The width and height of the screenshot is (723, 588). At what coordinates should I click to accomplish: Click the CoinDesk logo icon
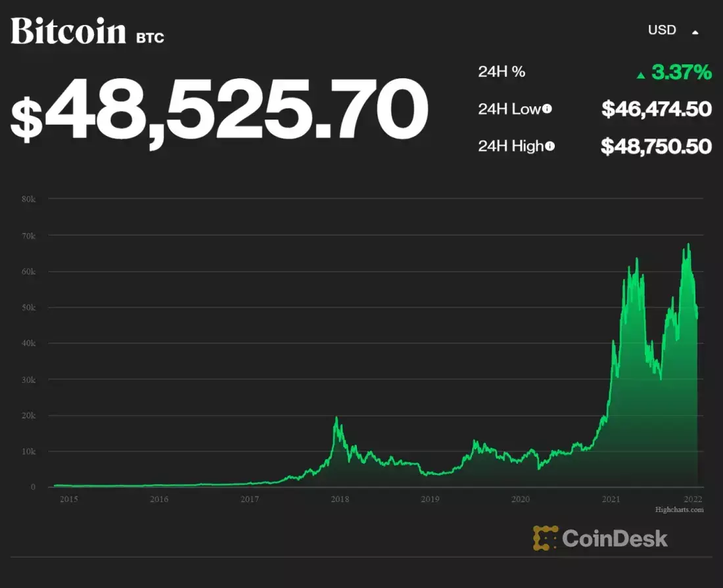[x=546, y=538]
